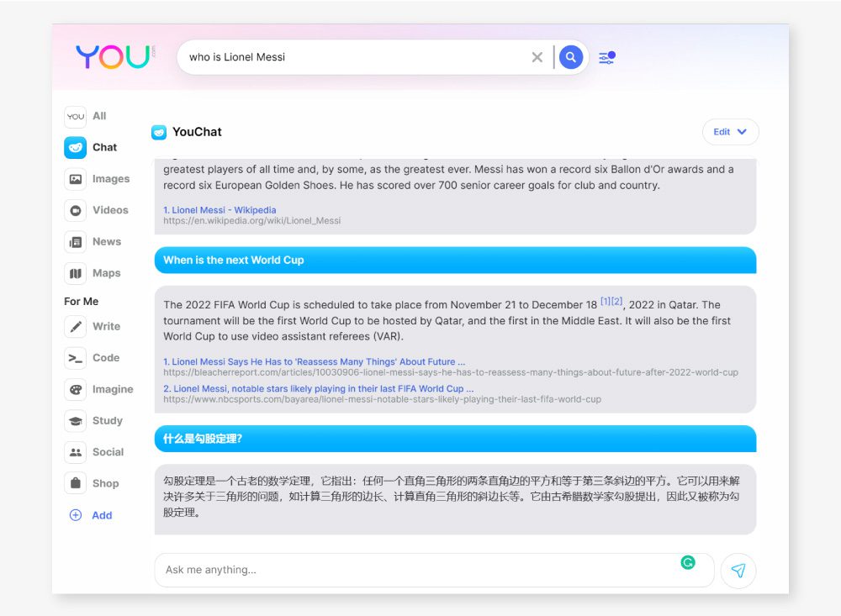
Task: Select the Write assistant icon
Action: [x=75, y=326]
